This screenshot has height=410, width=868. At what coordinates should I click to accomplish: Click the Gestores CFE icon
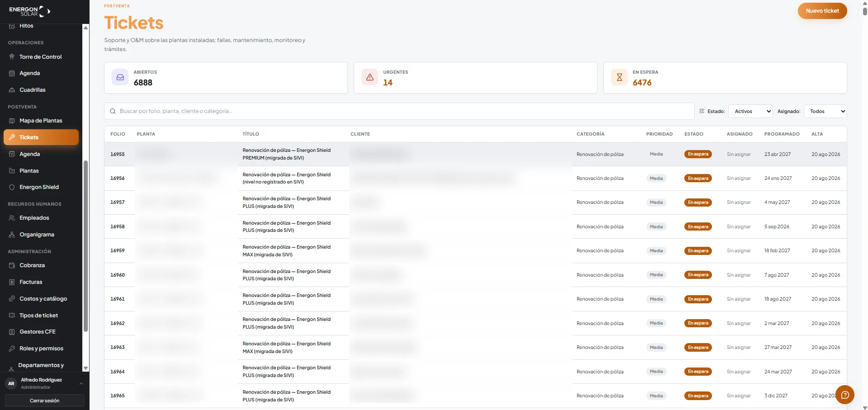click(12, 332)
